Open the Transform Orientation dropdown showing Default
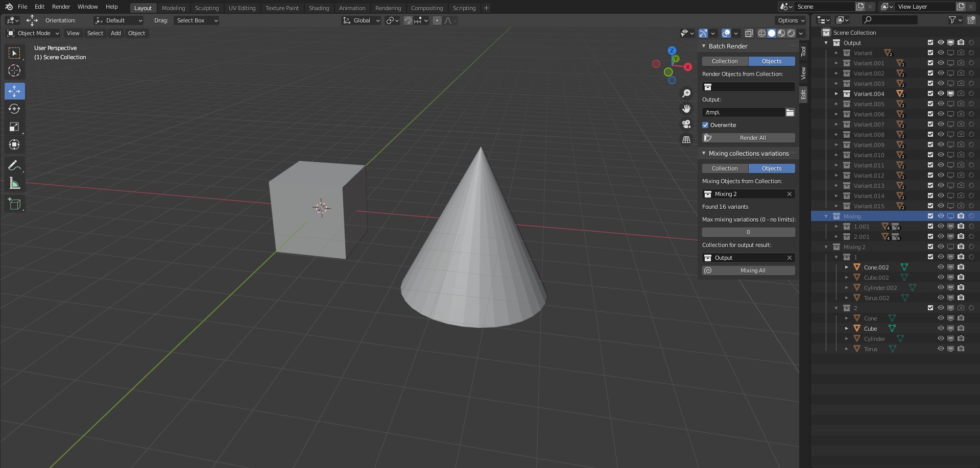This screenshot has width=980, height=468. pos(118,20)
